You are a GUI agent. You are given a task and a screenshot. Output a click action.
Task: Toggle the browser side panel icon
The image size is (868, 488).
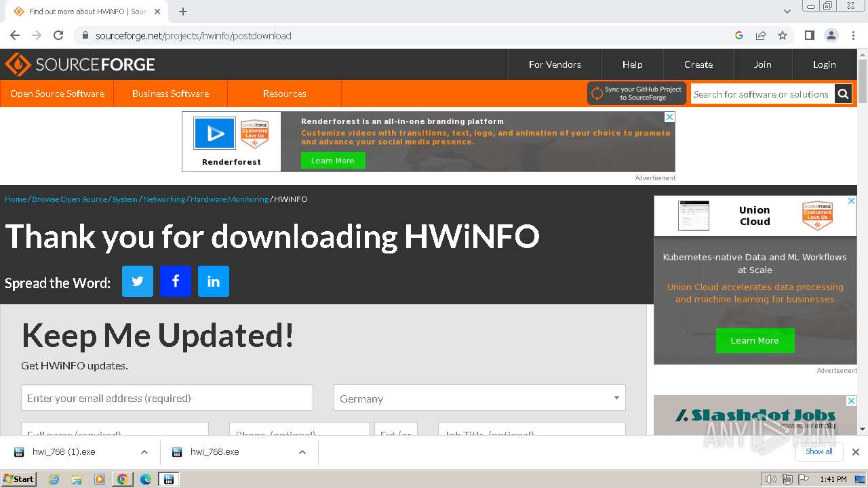click(x=809, y=35)
